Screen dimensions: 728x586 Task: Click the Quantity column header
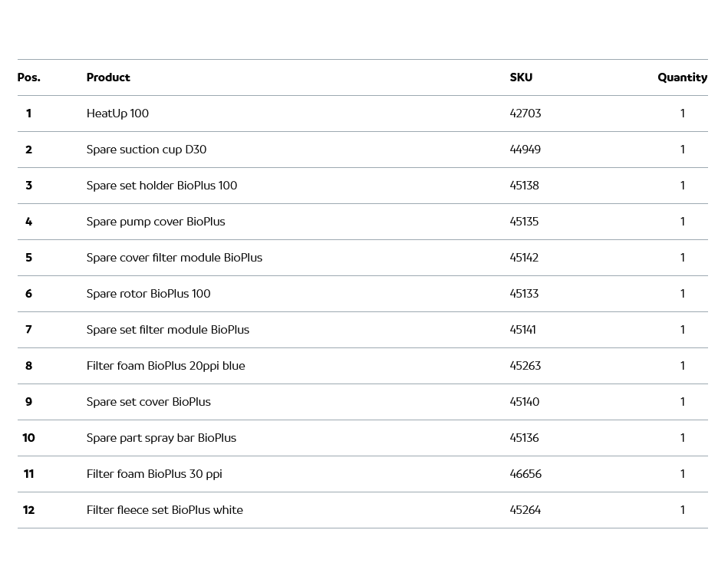(682, 77)
